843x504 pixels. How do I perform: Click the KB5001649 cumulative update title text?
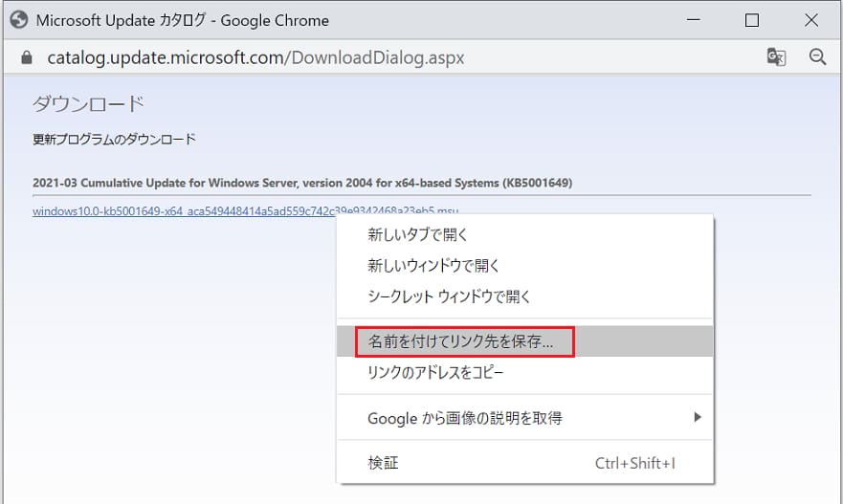pyautogui.click(x=302, y=182)
